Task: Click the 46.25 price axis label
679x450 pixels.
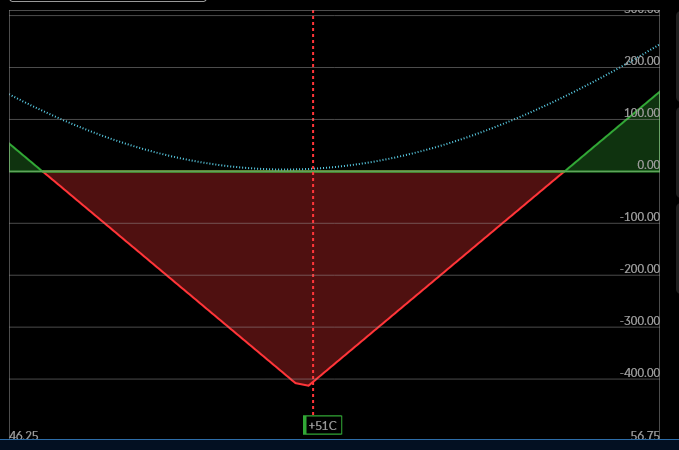Action: point(24,435)
